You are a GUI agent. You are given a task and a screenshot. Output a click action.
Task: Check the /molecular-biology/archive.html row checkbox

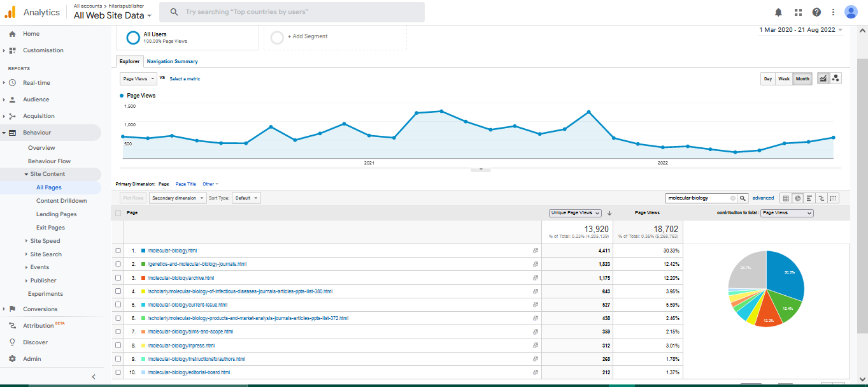tap(118, 278)
